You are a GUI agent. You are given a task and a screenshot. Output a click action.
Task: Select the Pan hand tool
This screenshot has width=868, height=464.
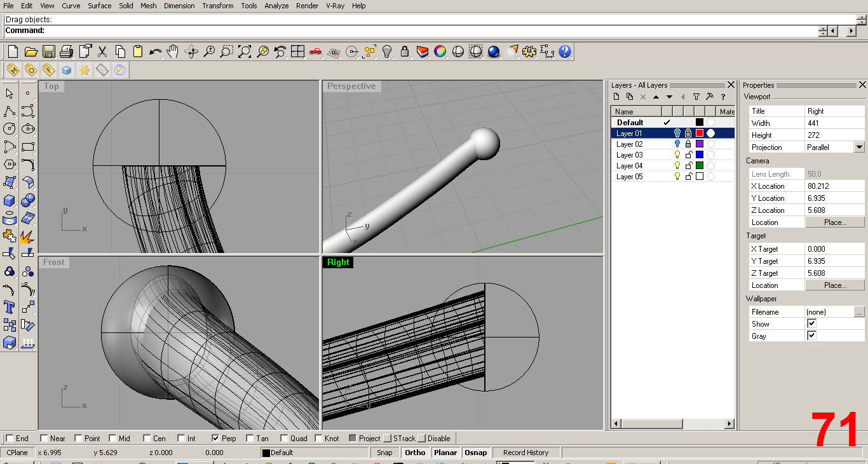[x=173, y=51]
